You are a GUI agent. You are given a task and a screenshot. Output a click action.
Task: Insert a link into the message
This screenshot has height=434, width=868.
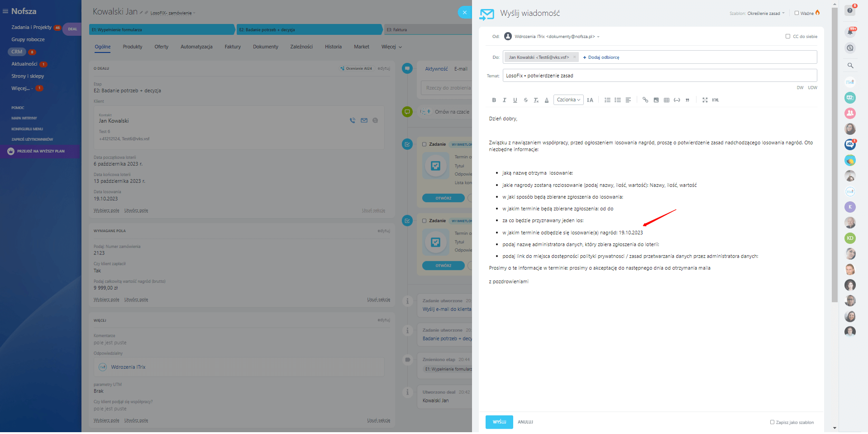point(645,100)
